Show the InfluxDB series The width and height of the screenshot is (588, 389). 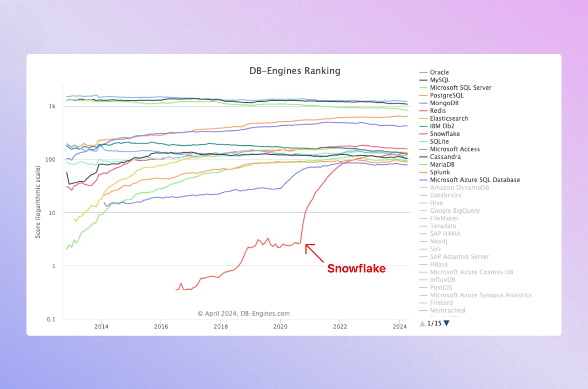(x=437, y=280)
